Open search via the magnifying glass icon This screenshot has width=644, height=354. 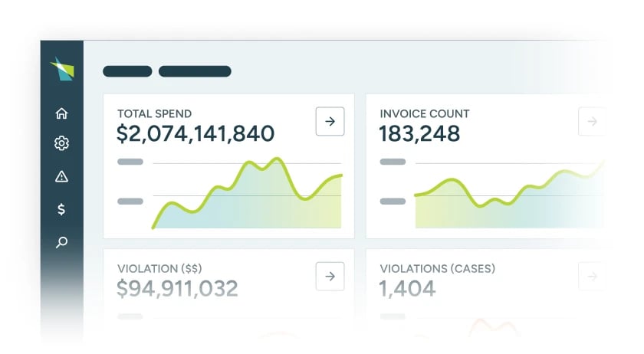61,242
